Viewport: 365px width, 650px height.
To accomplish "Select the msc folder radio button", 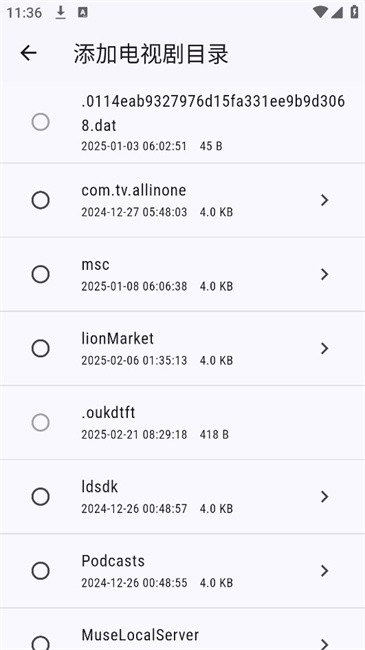I will tap(41, 274).
